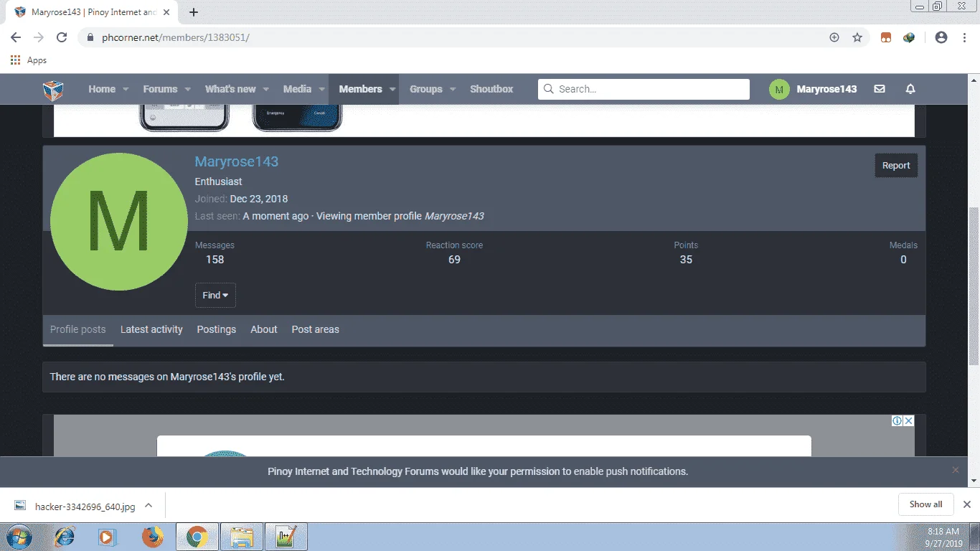
Task: Click the large M profile avatar
Action: pyautogui.click(x=119, y=222)
